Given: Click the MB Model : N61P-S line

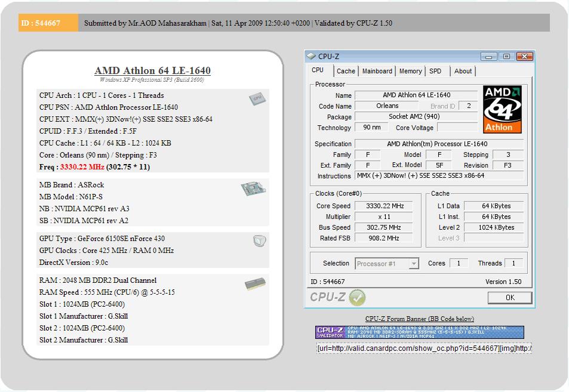Looking at the screenshot, I should [71, 197].
